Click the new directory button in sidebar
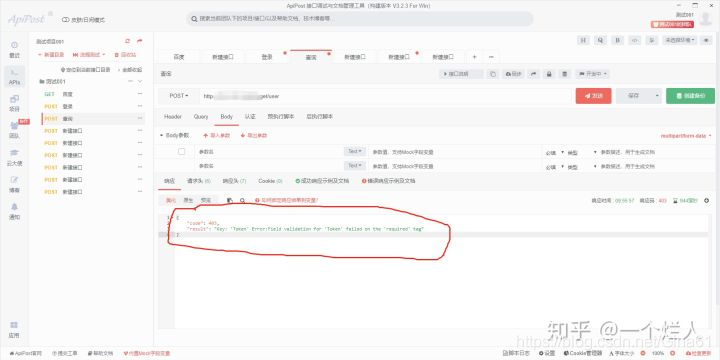The height and width of the screenshot is (360, 720). 51,55
